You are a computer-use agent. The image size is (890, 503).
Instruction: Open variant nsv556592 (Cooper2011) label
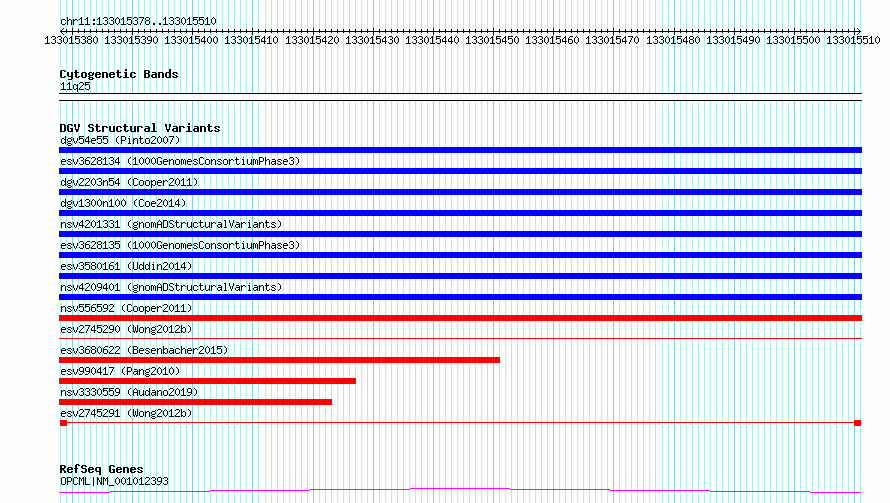tap(126, 308)
